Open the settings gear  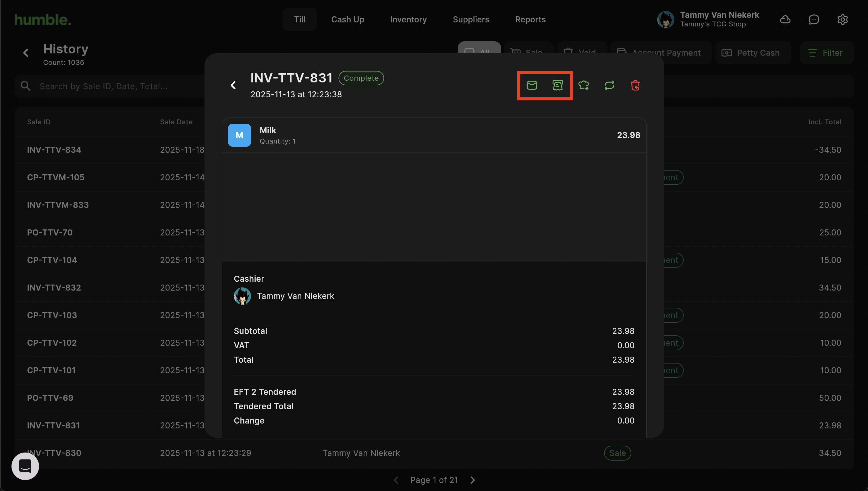point(842,20)
